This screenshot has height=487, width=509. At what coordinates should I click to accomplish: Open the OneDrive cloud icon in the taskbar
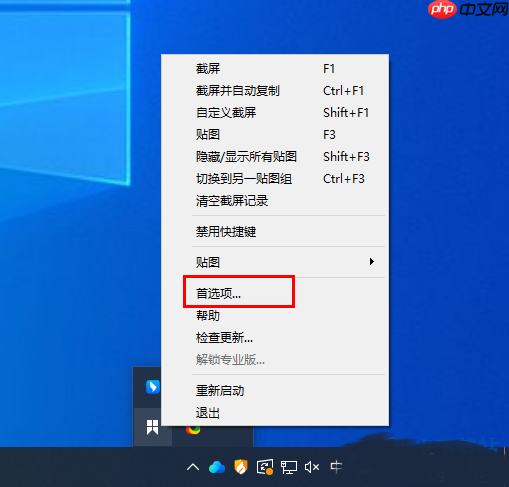tap(217, 467)
